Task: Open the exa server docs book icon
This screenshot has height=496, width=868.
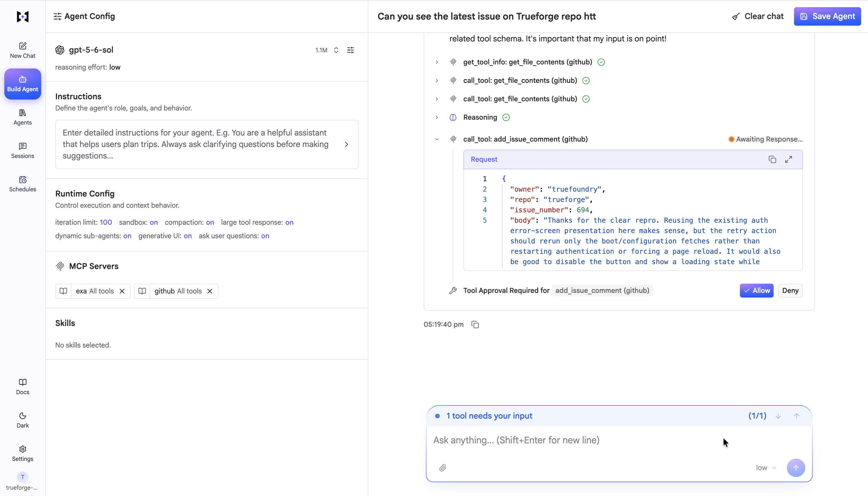Action: pyautogui.click(x=63, y=291)
